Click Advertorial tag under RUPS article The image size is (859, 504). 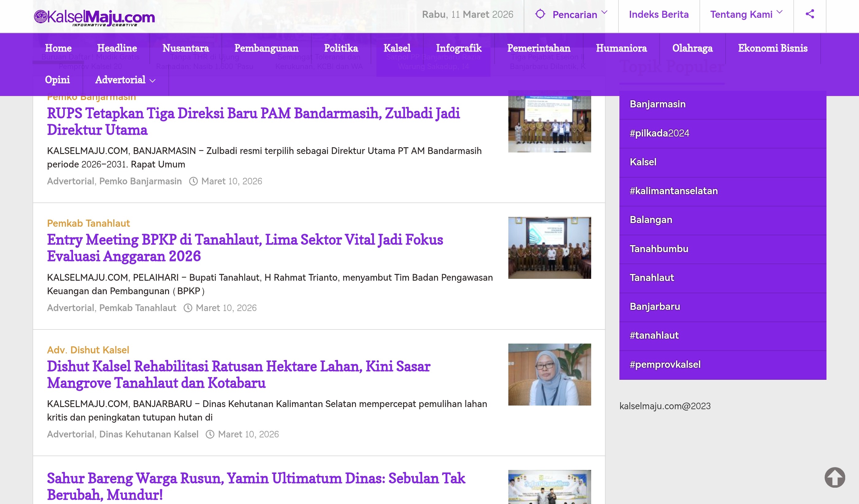(x=71, y=181)
